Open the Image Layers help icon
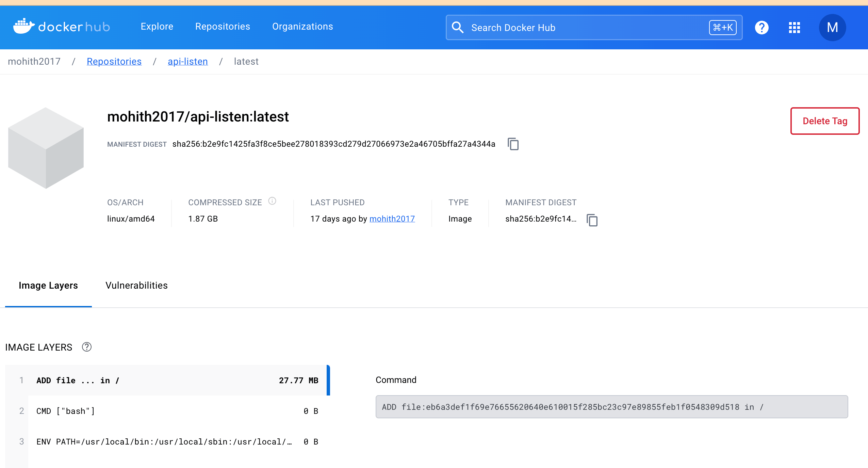Image resolution: width=868 pixels, height=468 pixels. click(87, 347)
